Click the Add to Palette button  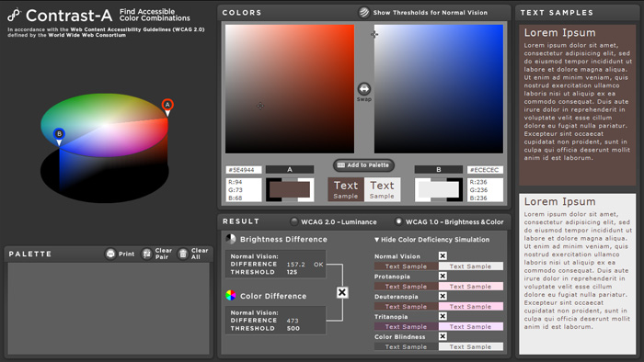(x=363, y=165)
